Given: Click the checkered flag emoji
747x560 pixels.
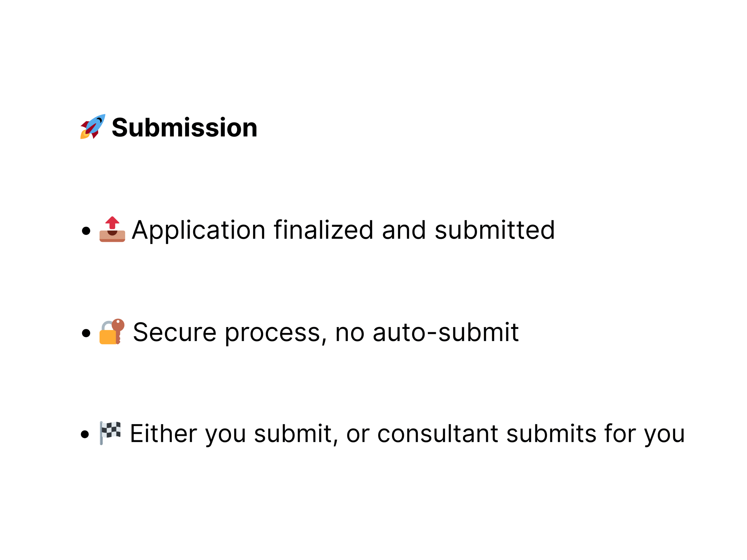Looking at the screenshot, I should click(x=110, y=433).
